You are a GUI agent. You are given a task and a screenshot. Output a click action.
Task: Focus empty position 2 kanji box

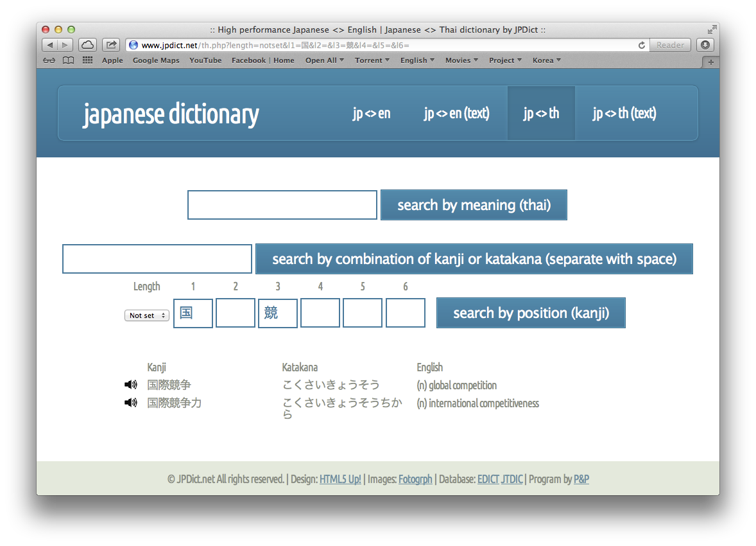tap(236, 313)
